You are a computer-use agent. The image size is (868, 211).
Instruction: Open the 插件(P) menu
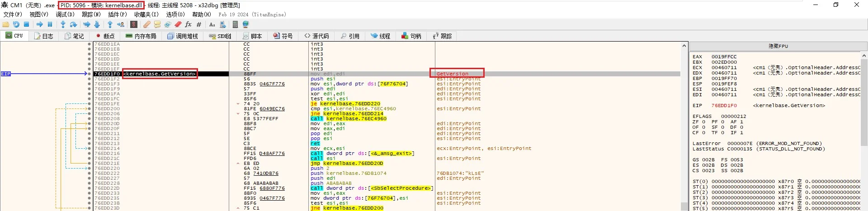(x=118, y=14)
